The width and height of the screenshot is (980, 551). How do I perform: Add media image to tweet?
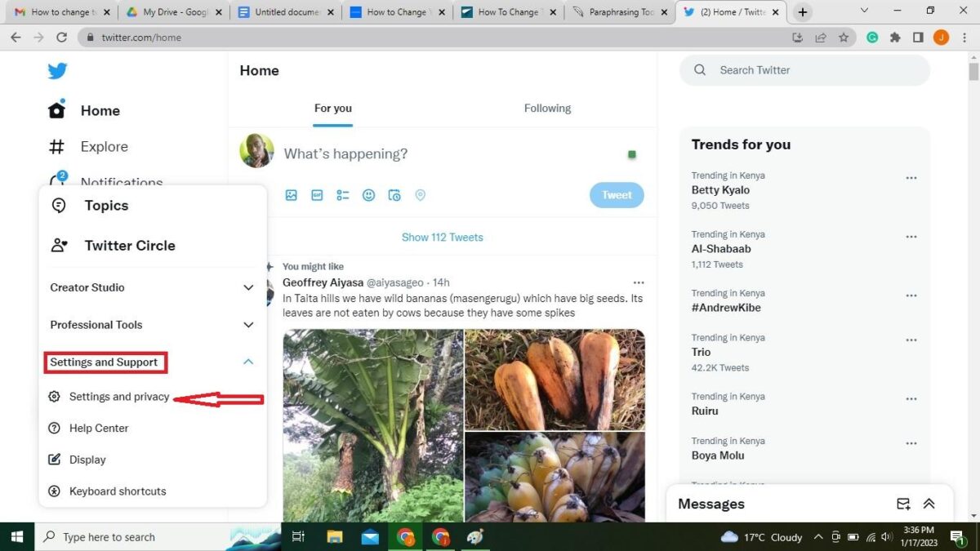(x=291, y=195)
